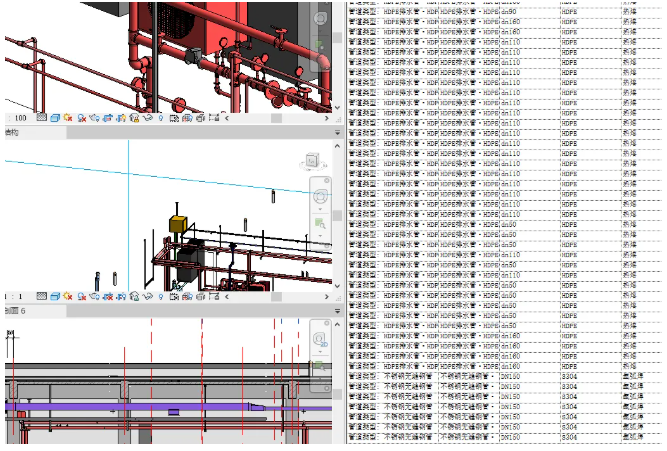
Task: Select the 剖面 6 view title tab
Action: click(35, 311)
